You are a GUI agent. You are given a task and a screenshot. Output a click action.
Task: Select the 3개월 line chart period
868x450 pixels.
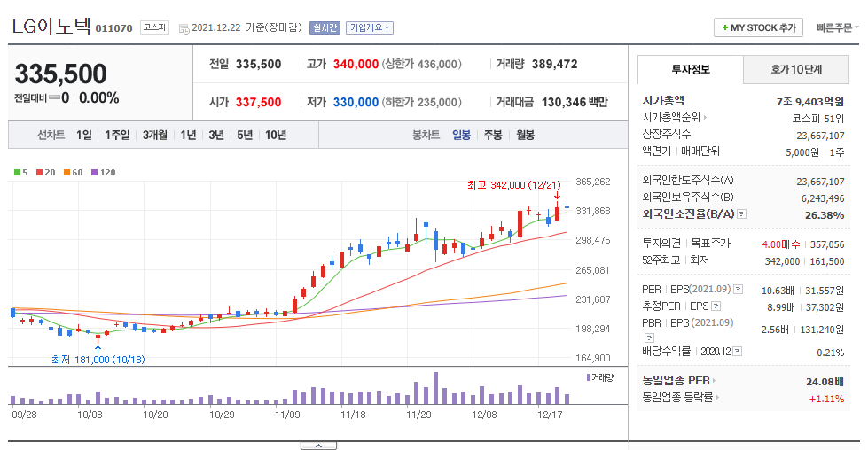point(155,135)
